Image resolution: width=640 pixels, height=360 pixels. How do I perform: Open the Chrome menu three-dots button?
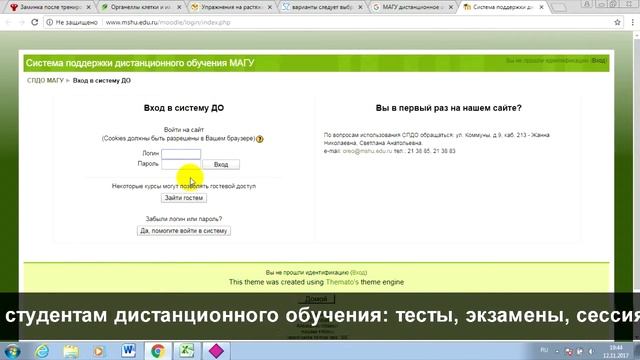click(x=632, y=22)
